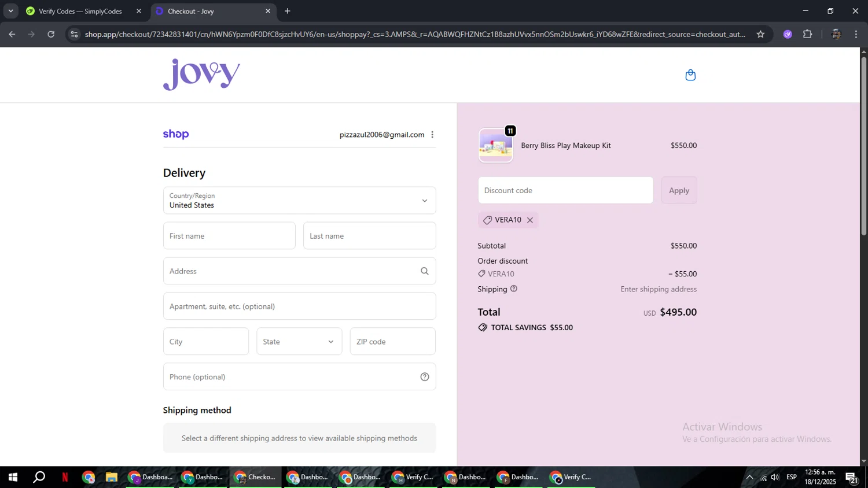Click the $495.00 total amount
The width and height of the screenshot is (868, 488).
point(678,312)
